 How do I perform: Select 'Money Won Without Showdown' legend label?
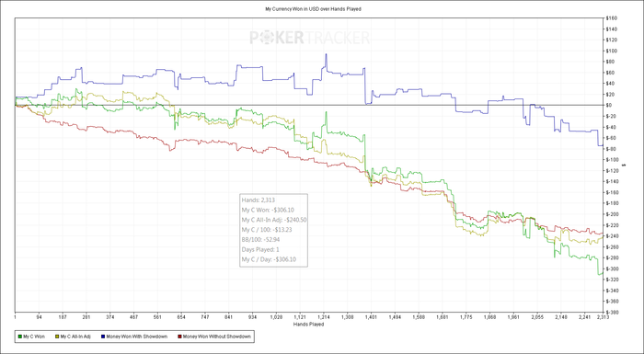click(x=217, y=337)
